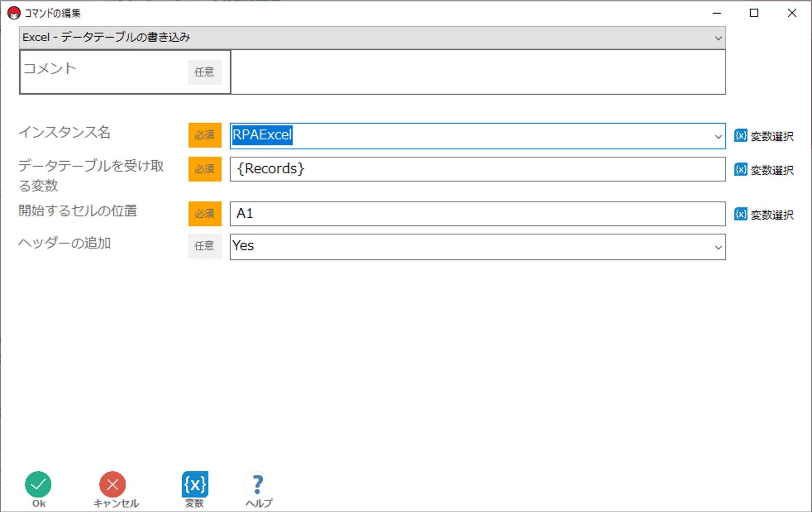Click 変数選択 icon beside インスタンス名 field
This screenshot has height=512, width=812.
[x=740, y=136]
